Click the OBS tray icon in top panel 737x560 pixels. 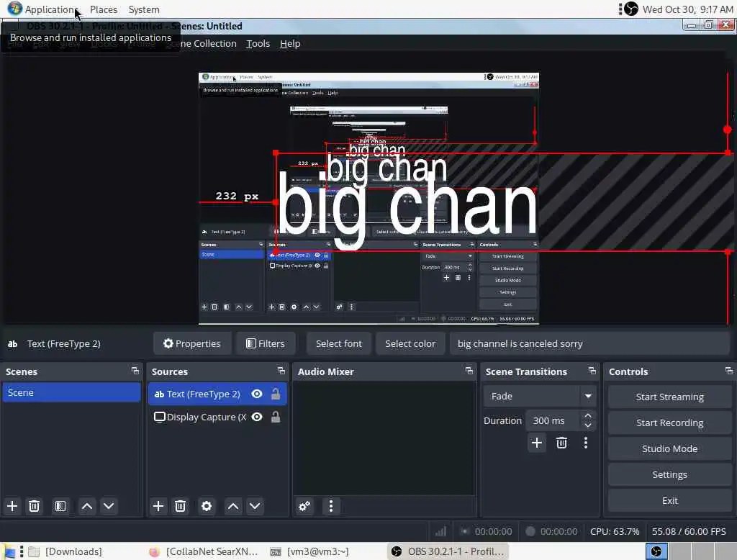point(631,9)
